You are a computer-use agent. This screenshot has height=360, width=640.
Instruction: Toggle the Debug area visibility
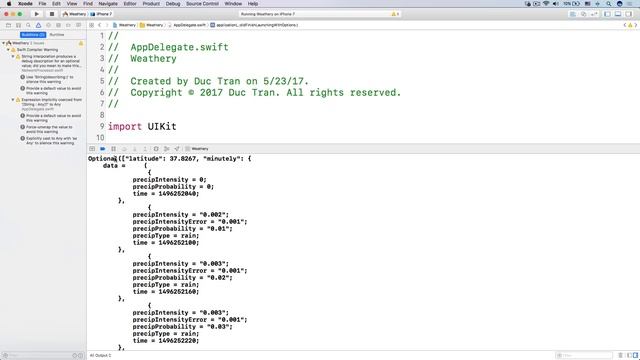click(x=618, y=14)
